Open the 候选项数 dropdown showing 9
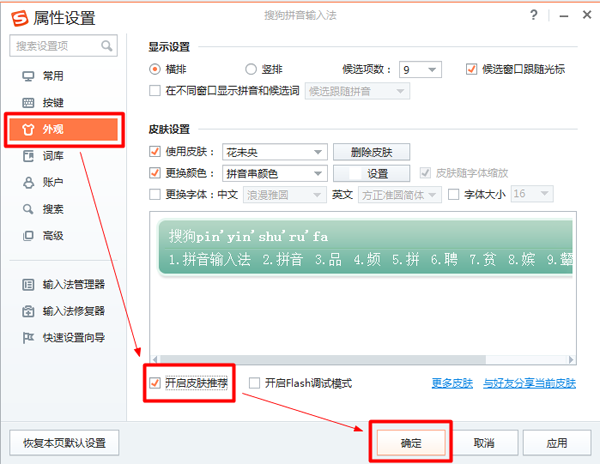This screenshot has height=464, width=600. (x=420, y=70)
